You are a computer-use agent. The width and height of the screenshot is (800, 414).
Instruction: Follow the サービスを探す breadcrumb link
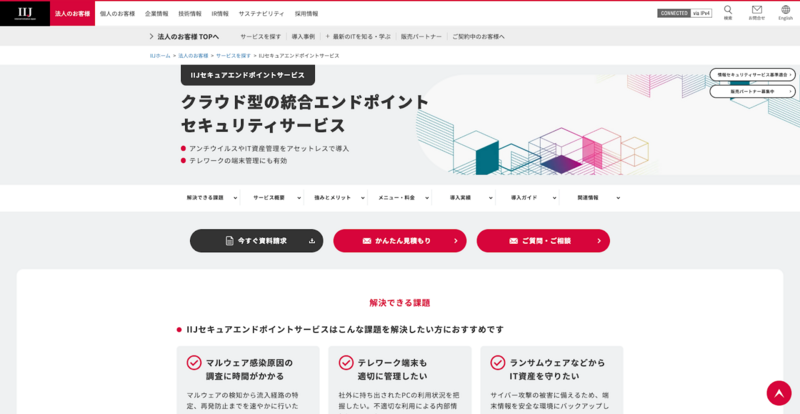click(x=234, y=56)
